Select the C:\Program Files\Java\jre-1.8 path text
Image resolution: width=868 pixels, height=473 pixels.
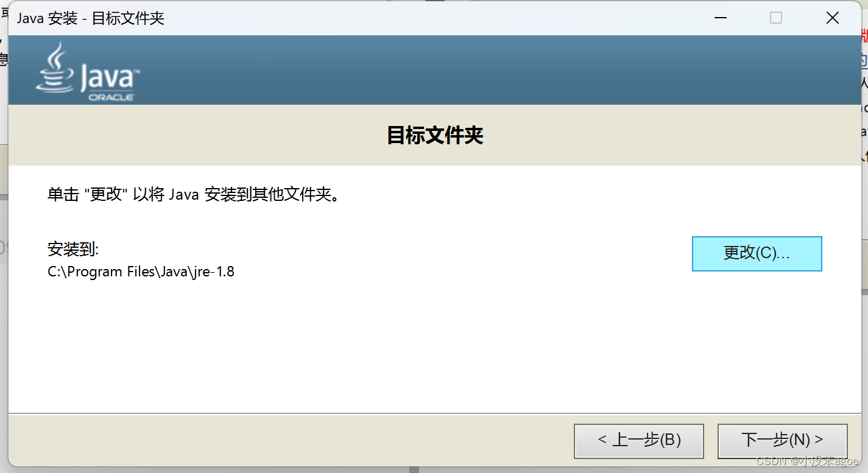pyautogui.click(x=141, y=272)
